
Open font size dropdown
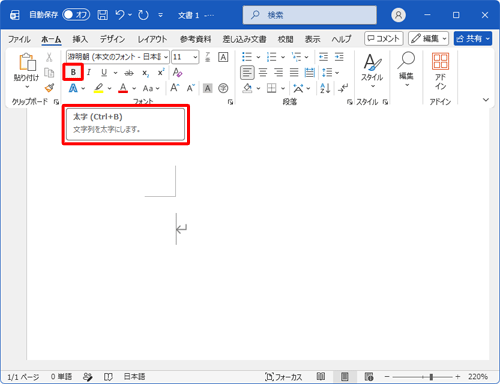pyautogui.click(x=195, y=57)
